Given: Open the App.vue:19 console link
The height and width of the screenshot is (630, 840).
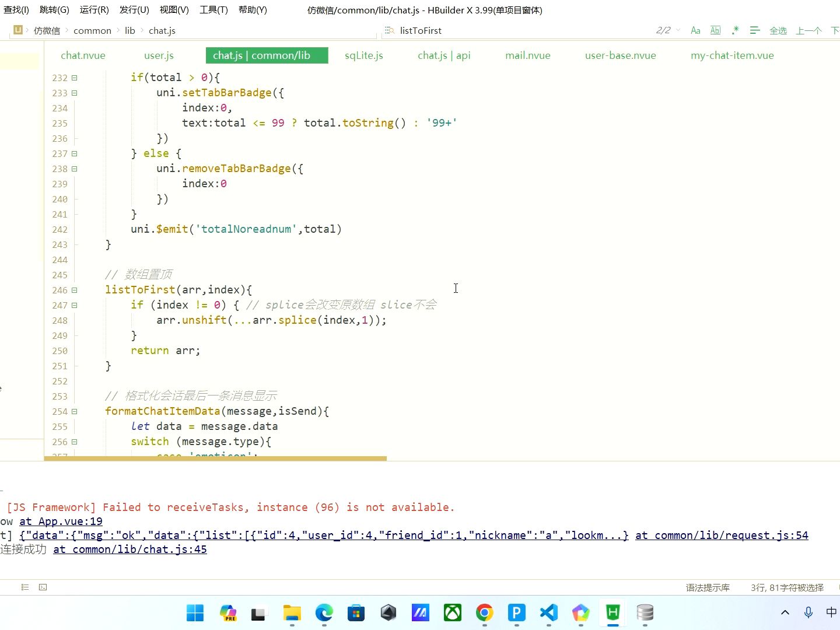Looking at the screenshot, I should (x=61, y=521).
